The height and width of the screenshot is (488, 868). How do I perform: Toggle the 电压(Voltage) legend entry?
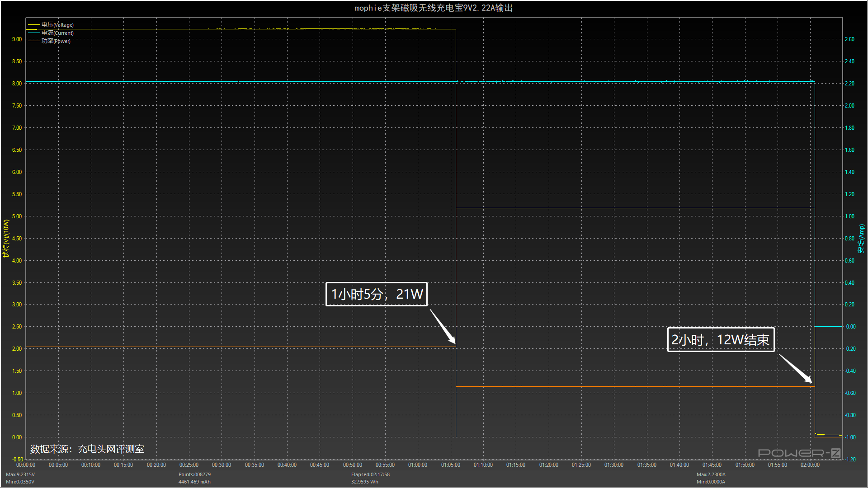tap(57, 25)
